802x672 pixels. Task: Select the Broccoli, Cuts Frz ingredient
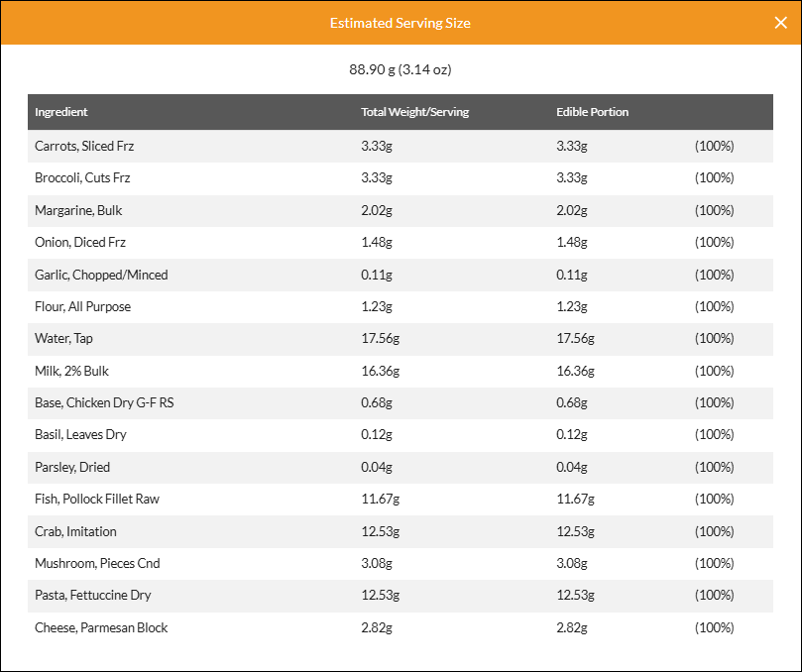click(82, 178)
